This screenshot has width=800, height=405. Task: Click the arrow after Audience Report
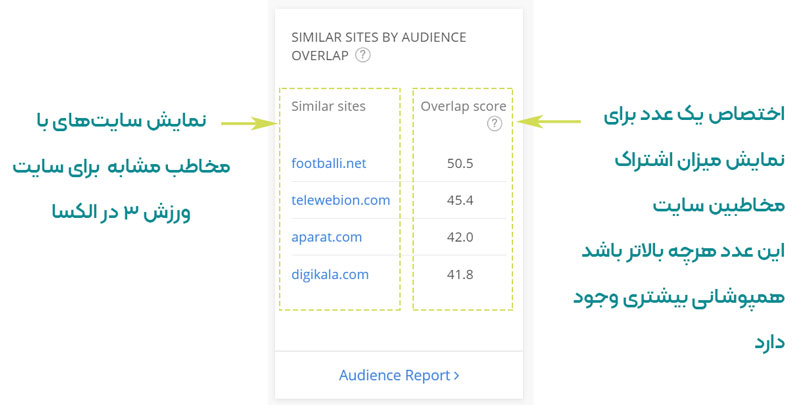click(x=456, y=376)
